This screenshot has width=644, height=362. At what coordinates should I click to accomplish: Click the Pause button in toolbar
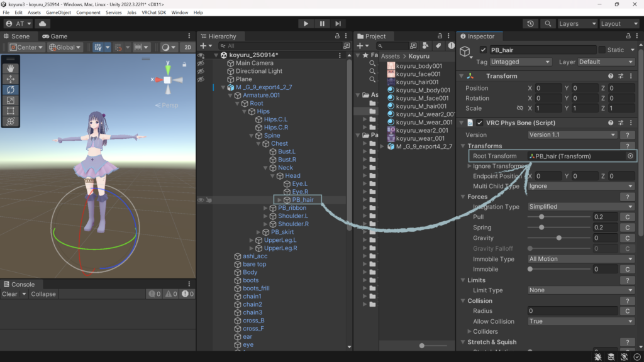pos(322,24)
